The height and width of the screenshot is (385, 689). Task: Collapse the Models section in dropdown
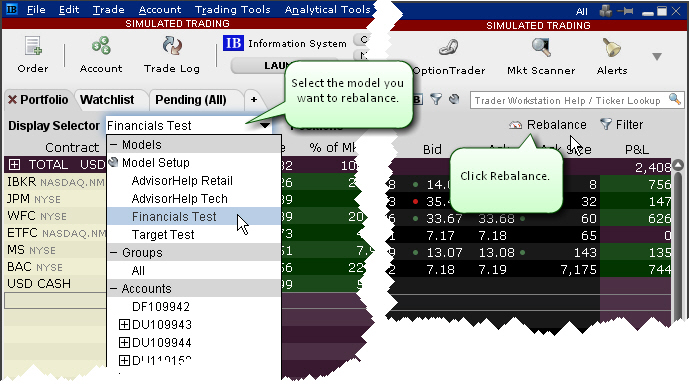coord(113,145)
